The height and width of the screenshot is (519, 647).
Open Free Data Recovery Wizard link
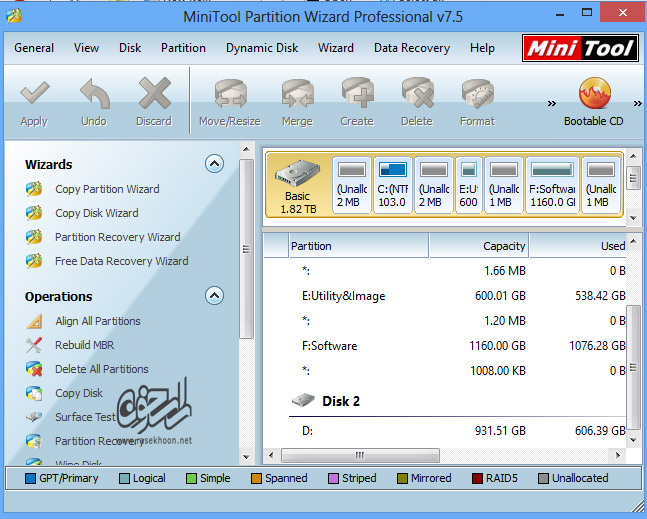[x=122, y=261]
